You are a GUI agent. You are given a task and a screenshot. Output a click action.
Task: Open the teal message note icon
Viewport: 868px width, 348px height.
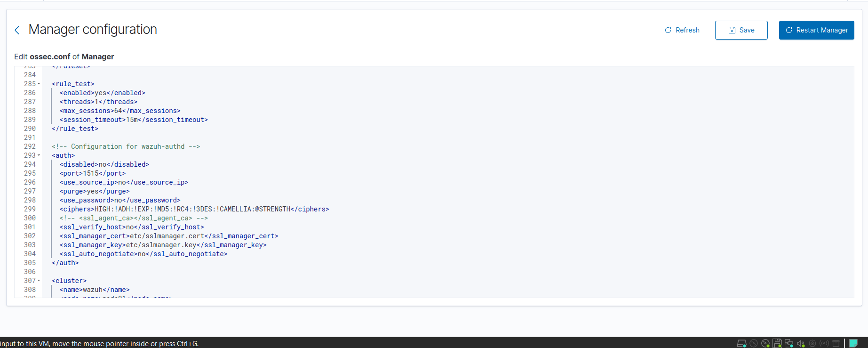click(853, 343)
